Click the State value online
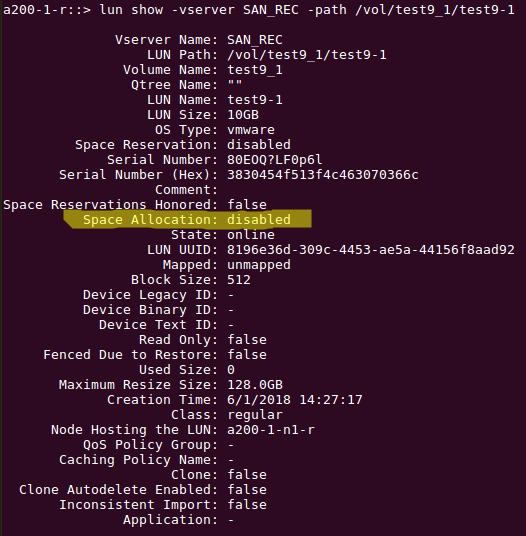The width and height of the screenshot is (526, 536). click(x=251, y=234)
